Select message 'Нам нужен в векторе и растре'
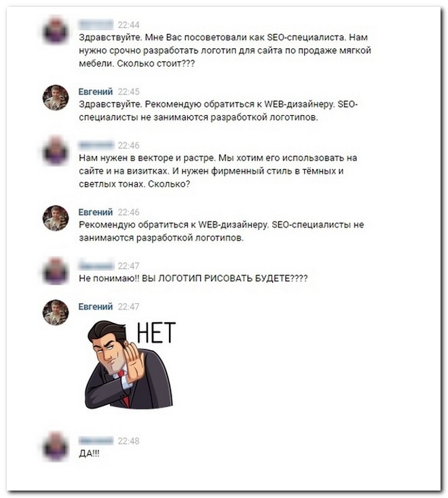The image size is (448, 498). [x=218, y=171]
